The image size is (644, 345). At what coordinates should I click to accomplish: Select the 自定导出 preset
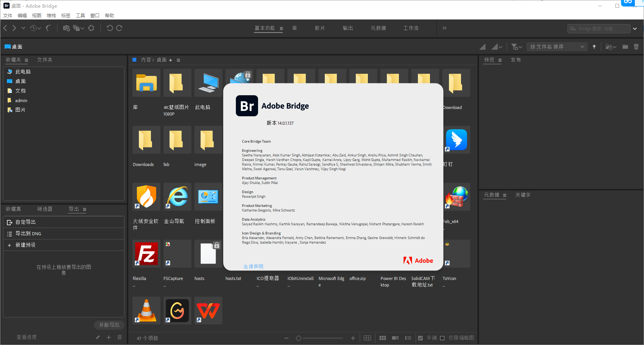point(64,222)
